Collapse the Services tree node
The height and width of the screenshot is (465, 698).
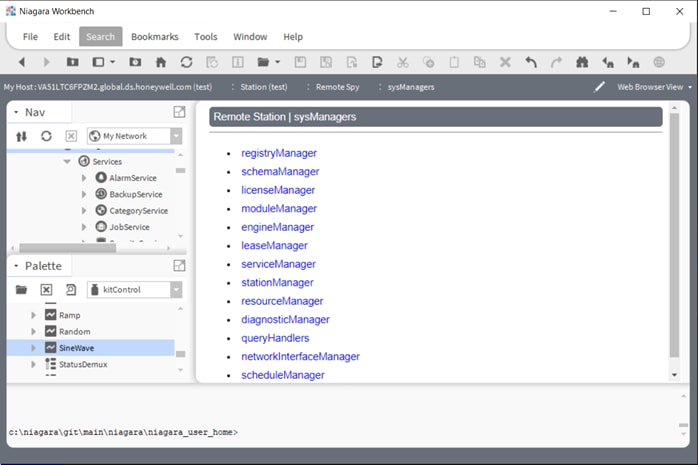tap(67, 162)
